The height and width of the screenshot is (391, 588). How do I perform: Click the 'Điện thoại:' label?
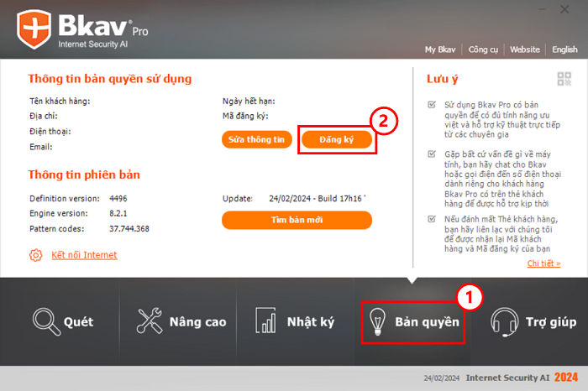[50, 132]
